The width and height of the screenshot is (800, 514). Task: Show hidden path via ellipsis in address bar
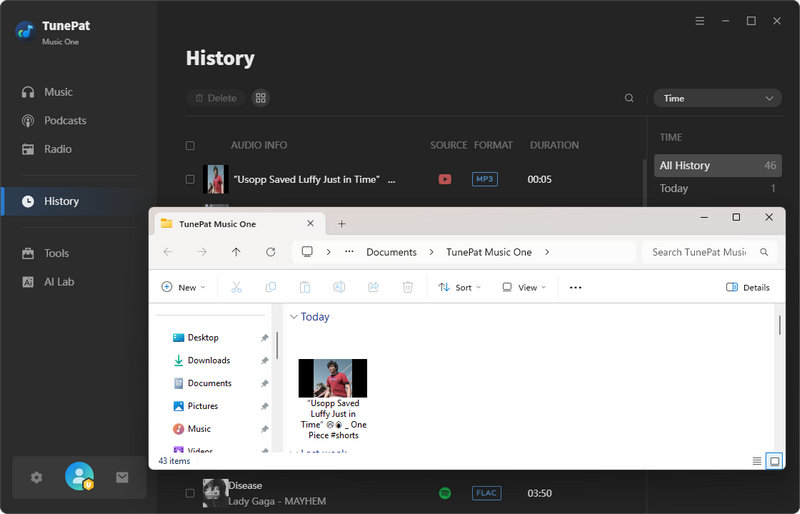(x=349, y=252)
